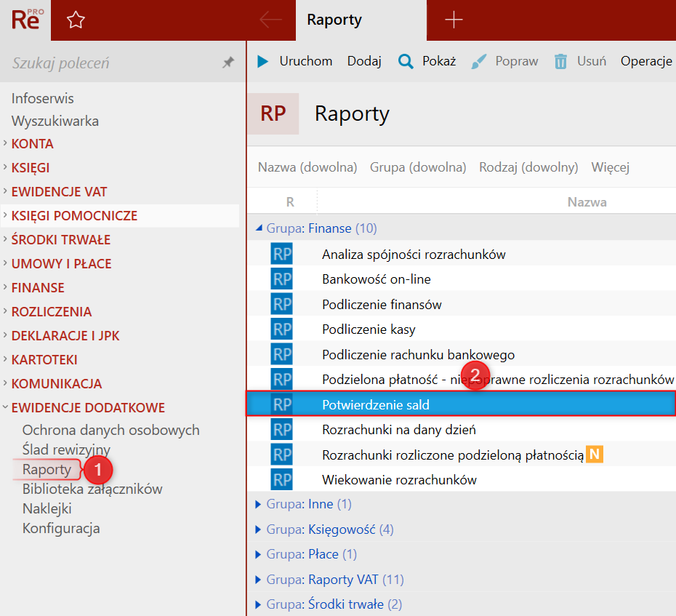
Task: Click the Pokaż magnifier icon
Action: 406,61
